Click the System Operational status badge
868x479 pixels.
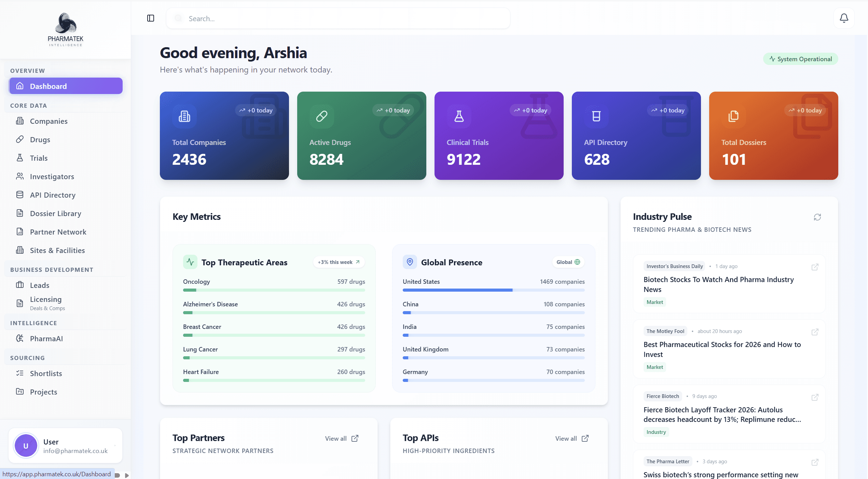(x=800, y=59)
